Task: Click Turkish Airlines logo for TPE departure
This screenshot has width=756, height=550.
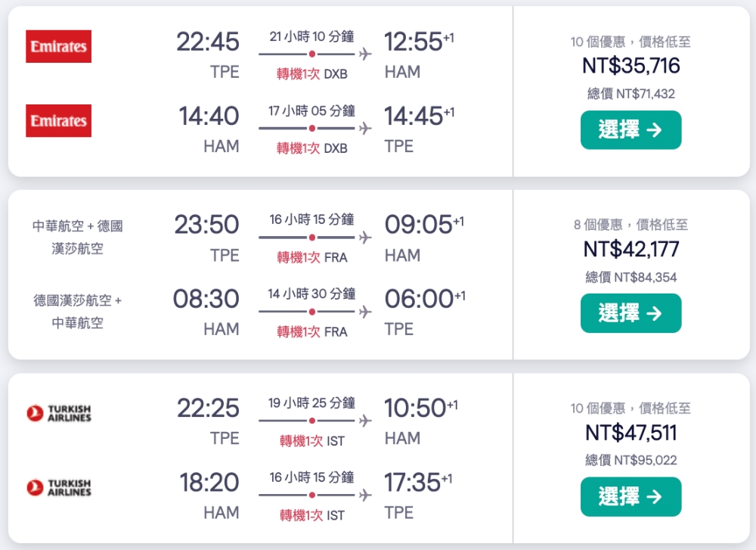Action: pyautogui.click(x=58, y=414)
